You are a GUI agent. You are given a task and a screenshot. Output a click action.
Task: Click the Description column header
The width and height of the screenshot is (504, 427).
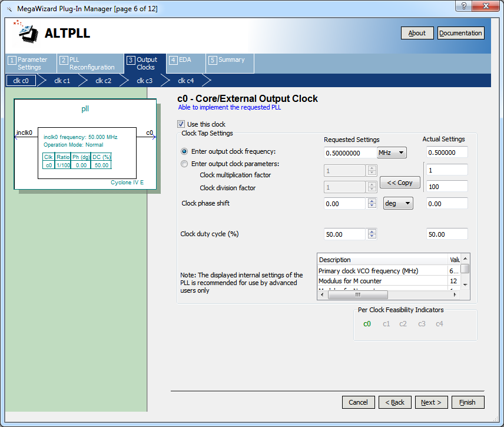(383, 260)
